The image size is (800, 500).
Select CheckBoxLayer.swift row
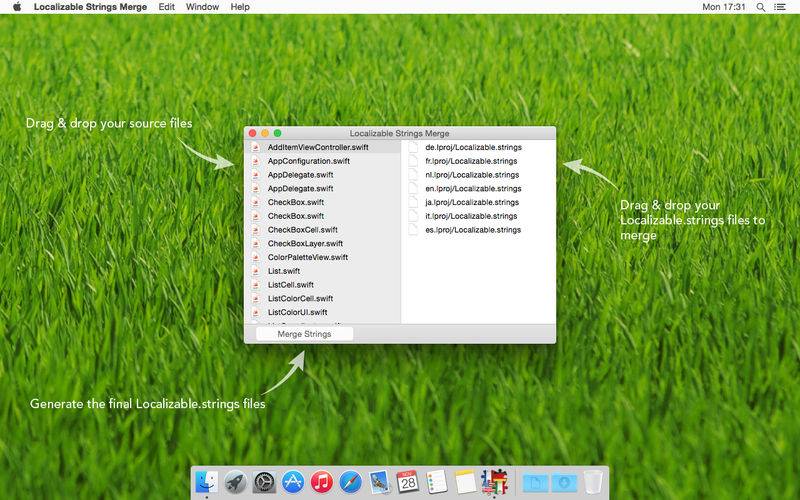point(322,243)
